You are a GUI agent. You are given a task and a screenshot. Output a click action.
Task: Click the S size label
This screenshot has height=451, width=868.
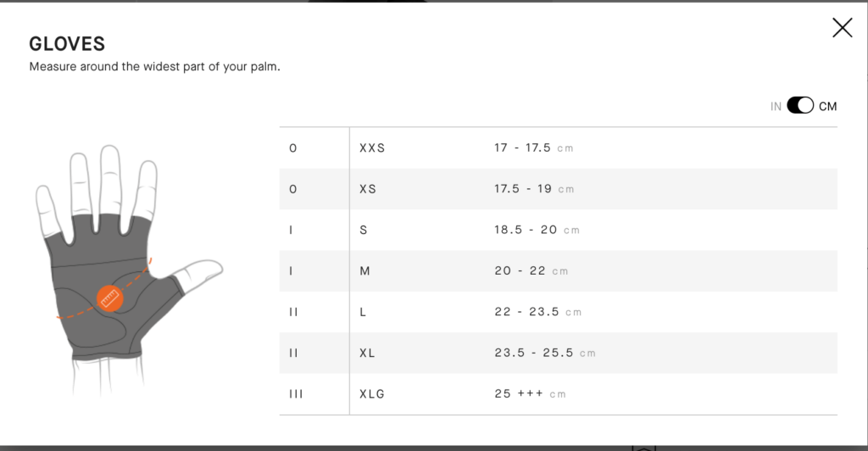click(363, 230)
